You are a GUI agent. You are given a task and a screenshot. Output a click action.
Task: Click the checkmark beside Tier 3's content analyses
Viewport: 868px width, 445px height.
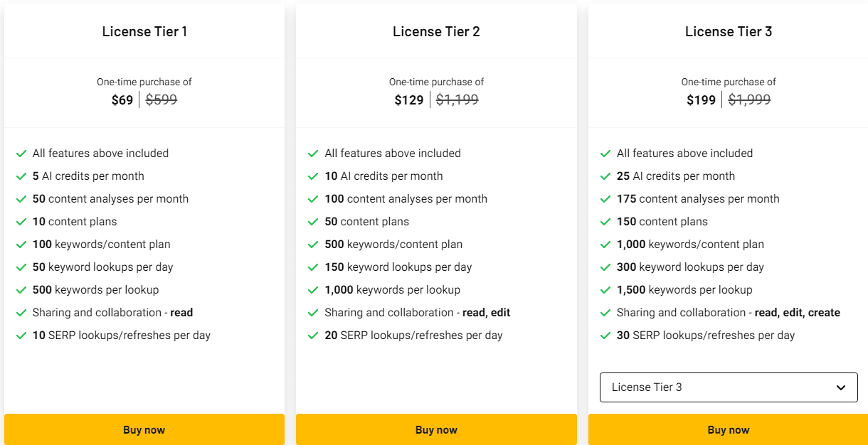pyautogui.click(x=605, y=198)
